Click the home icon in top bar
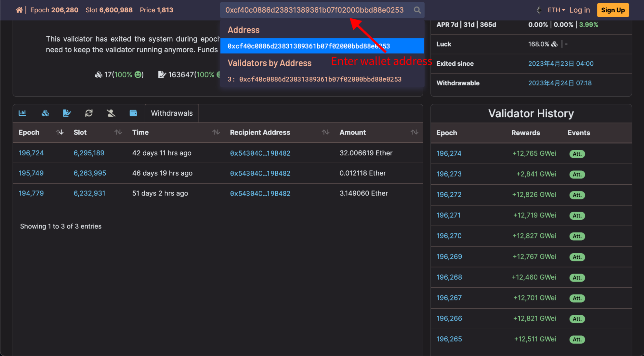 [x=19, y=10]
